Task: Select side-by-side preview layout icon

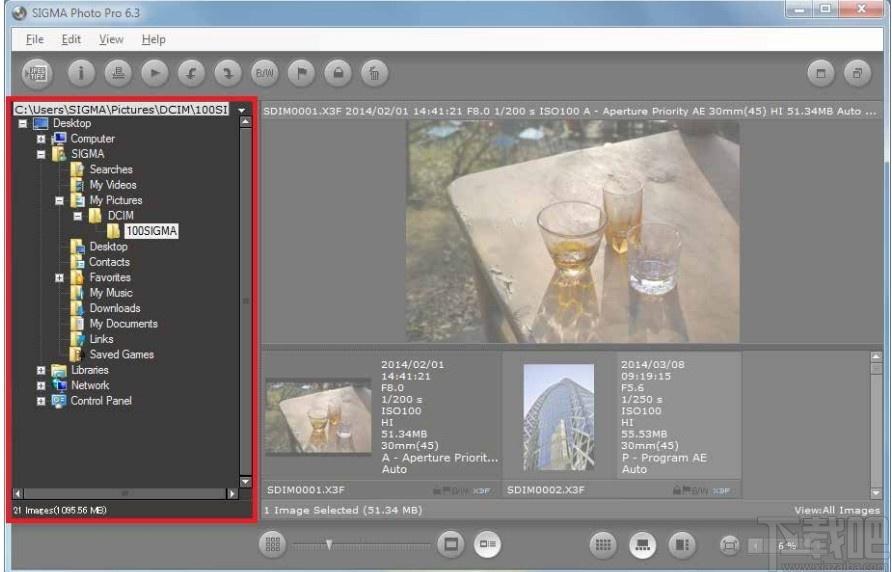Action: (x=682, y=545)
